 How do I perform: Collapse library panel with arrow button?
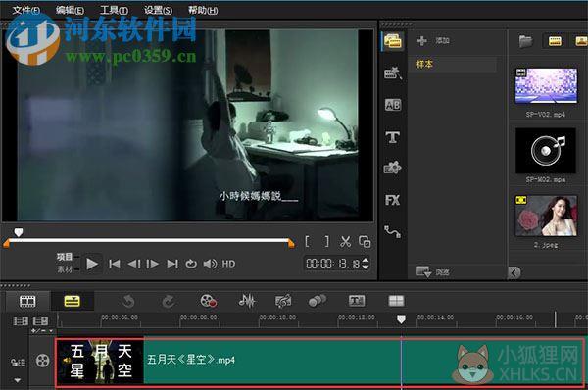click(x=514, y=272)
